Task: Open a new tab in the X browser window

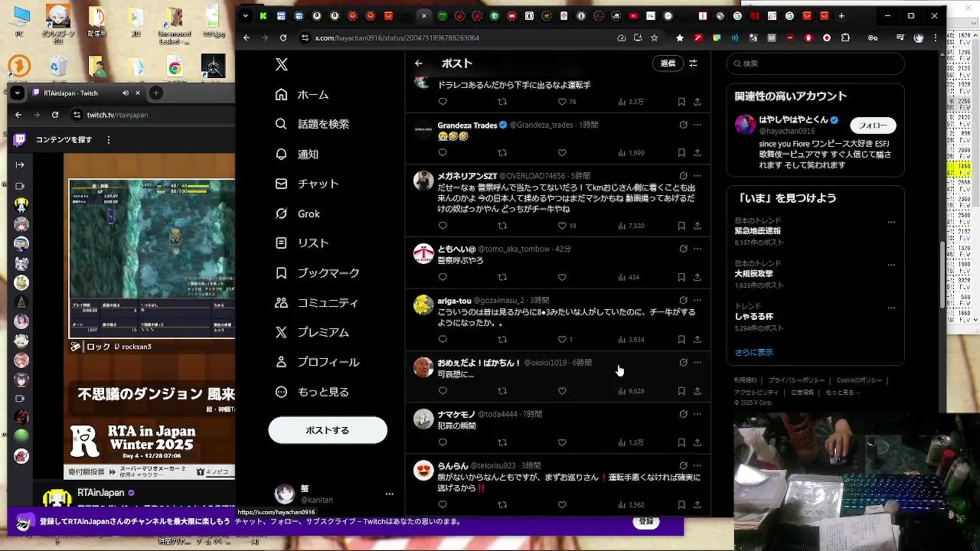Action: point(841,15)
